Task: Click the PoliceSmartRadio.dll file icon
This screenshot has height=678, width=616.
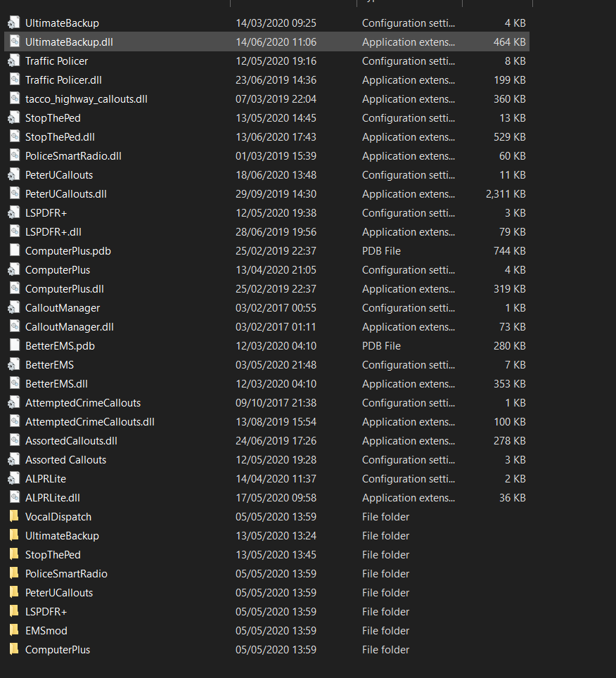Action: pos(14,156)
